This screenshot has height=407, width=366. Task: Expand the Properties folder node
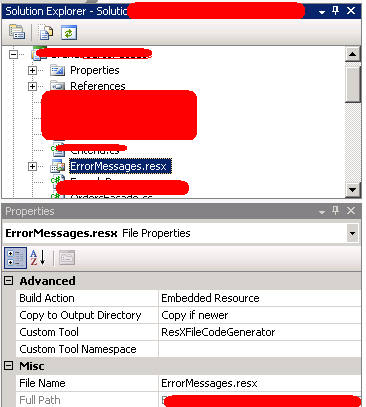32,70
